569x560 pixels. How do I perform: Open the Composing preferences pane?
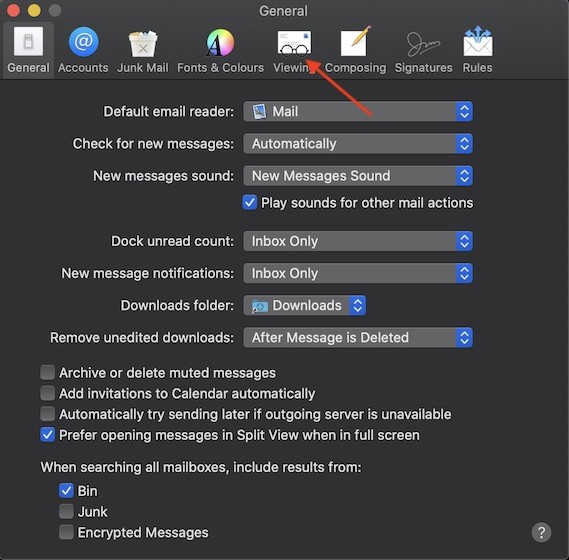pos(355,50)
